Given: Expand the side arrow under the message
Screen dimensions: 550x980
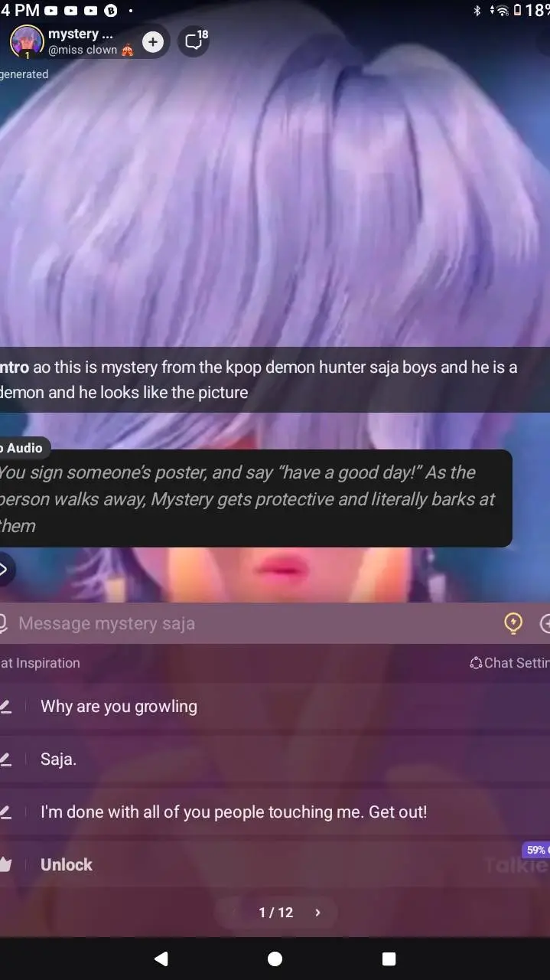Looking at the screenshot, I should coord(5,569).
